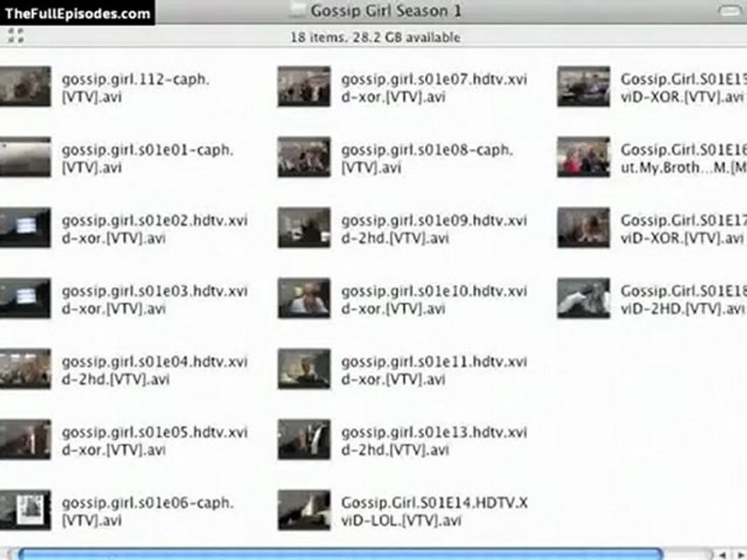Click the Finder toolbar toggle pill button
Screen dimensions: 747x560
point(729,10)
